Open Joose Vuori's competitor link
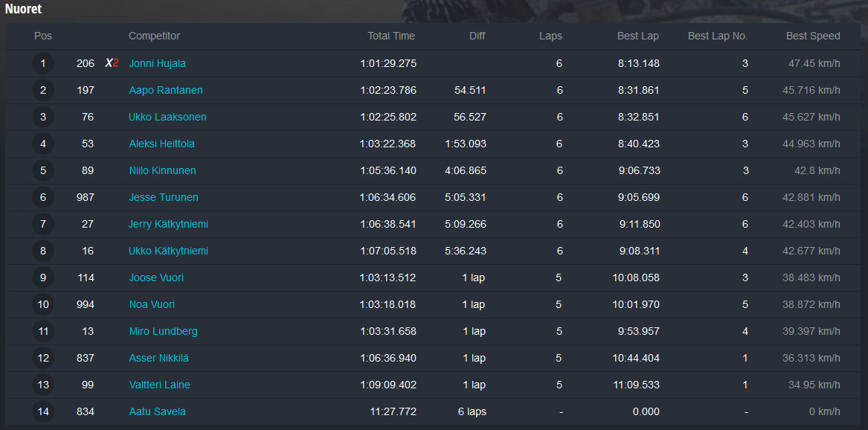 pos(156,277)
